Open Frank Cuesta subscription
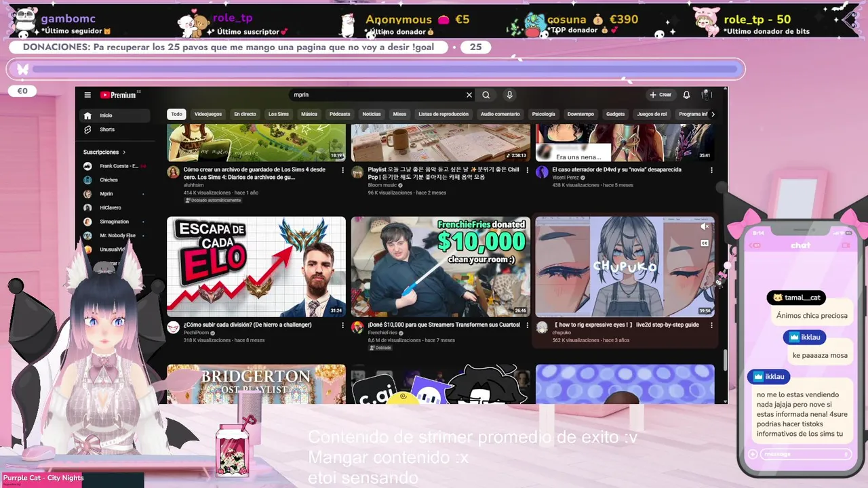This screenshot has height=488, width=868. click(115, 166)
